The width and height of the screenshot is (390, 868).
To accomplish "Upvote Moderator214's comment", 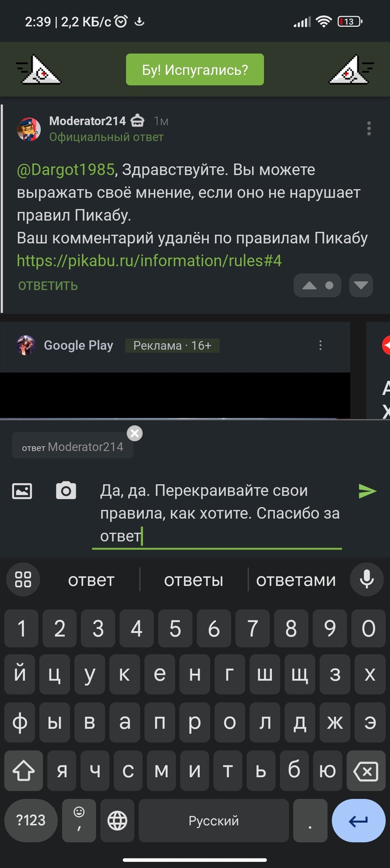I will tap(309, 286).
